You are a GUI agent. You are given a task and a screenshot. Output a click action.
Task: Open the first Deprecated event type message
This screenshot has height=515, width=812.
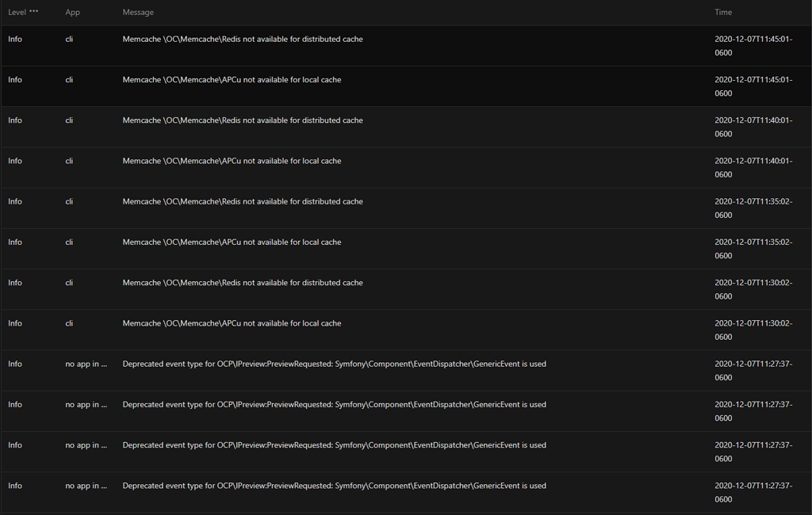coord(334,364)
